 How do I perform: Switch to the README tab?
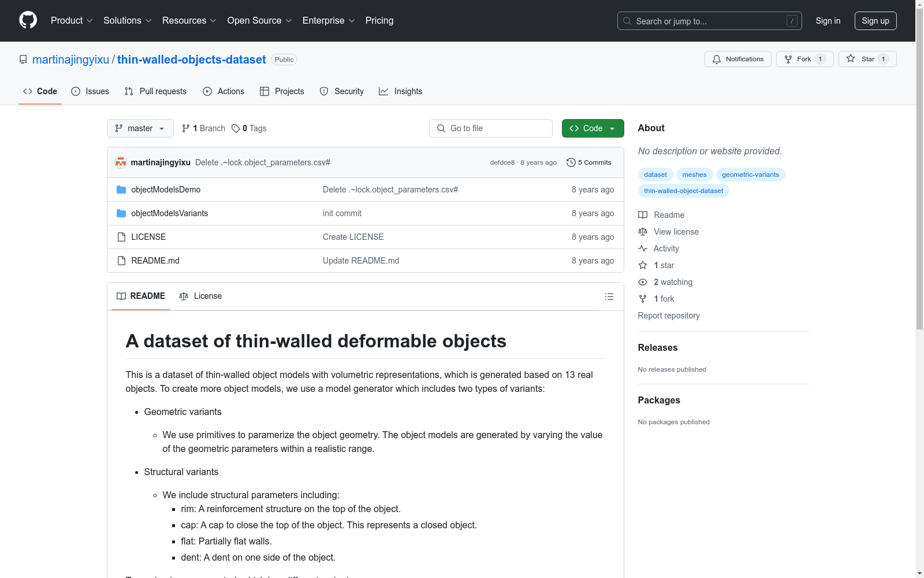click(x=141, y=296)
